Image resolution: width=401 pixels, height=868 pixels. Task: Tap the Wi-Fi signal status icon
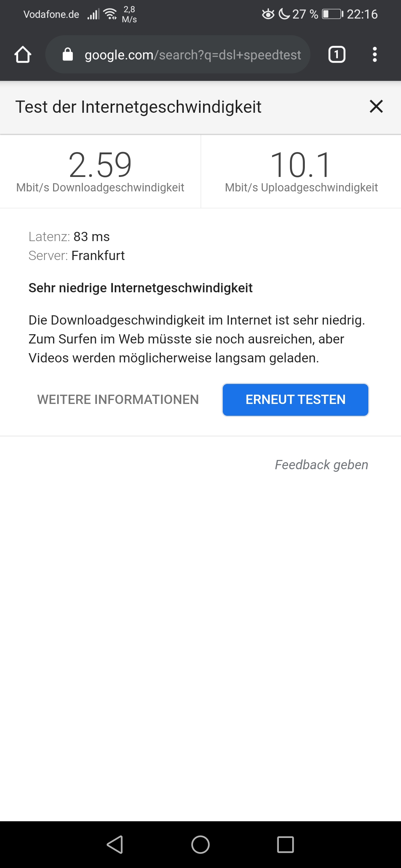click(110, 14)
